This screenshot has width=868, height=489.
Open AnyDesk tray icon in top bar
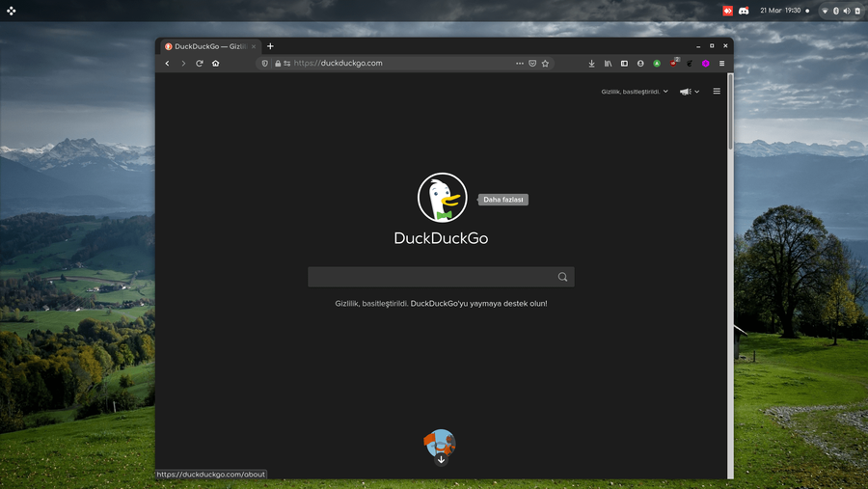(727, 11)
